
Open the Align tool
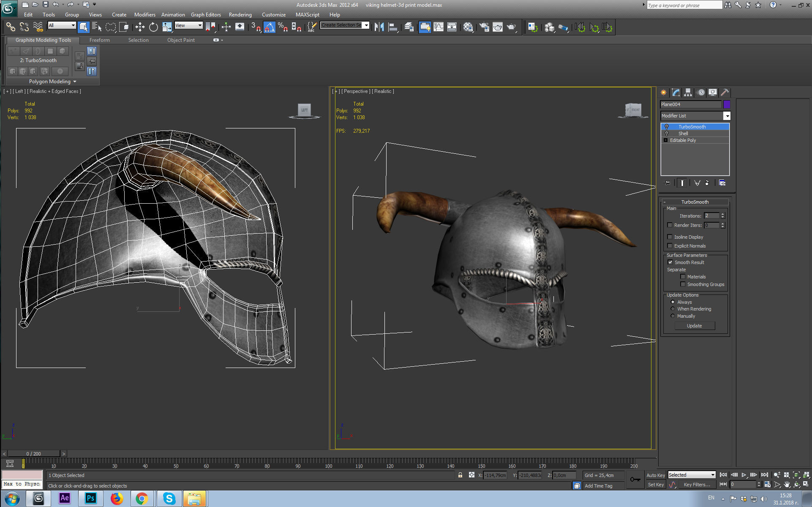[393, 27]
